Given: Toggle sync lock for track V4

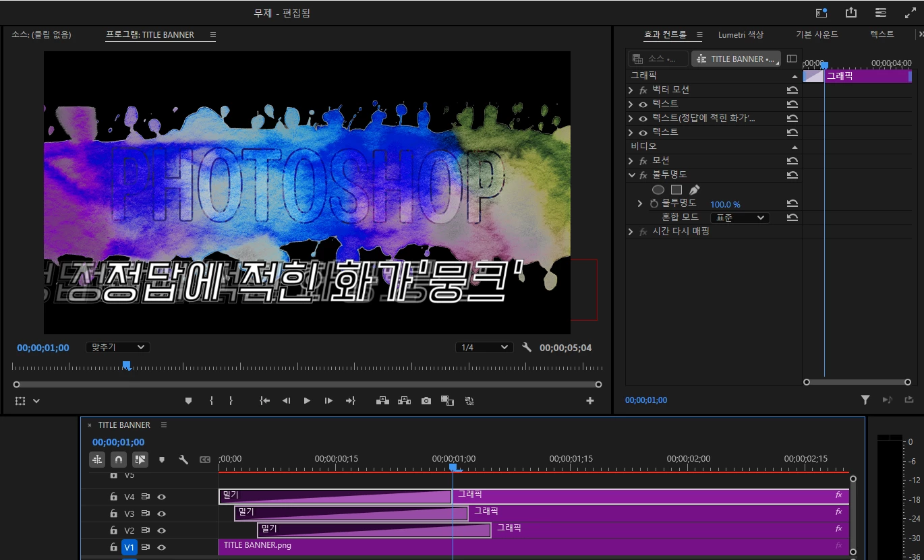Looking at the screenshot, I should click(146, 497).
